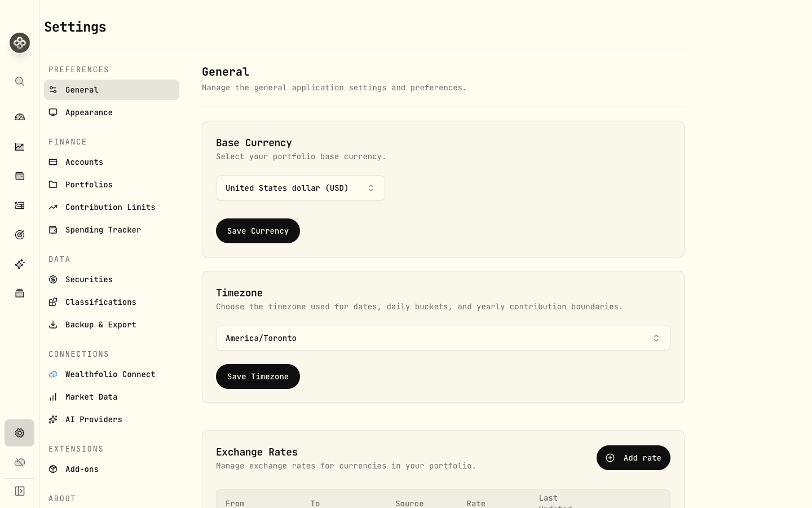Image resolution: width=812 pixels, height=508 pixels.
Task: Click the cloud-off sync icon in sidebar
Action: click(20, 462)
